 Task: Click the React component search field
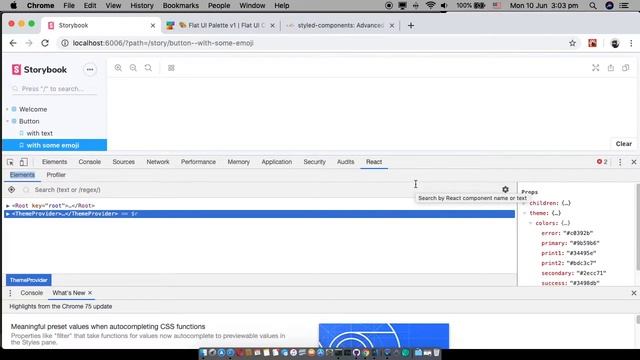[x=261, y=189]
